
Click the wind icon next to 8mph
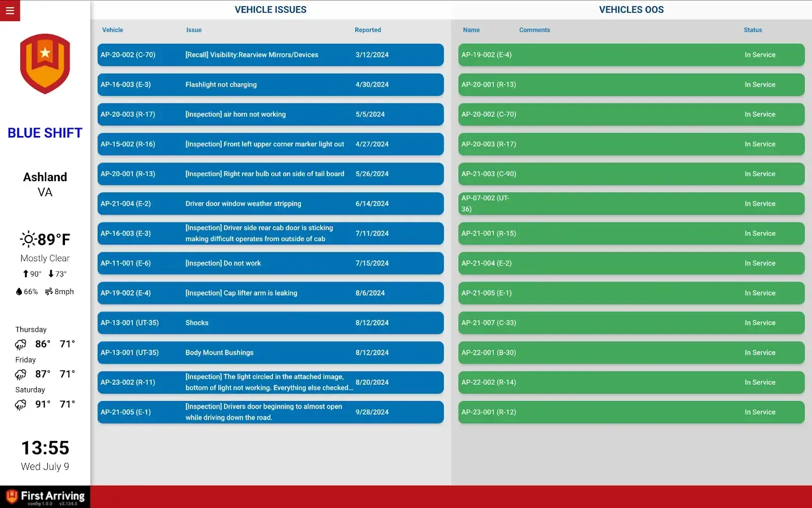[49, 291]
